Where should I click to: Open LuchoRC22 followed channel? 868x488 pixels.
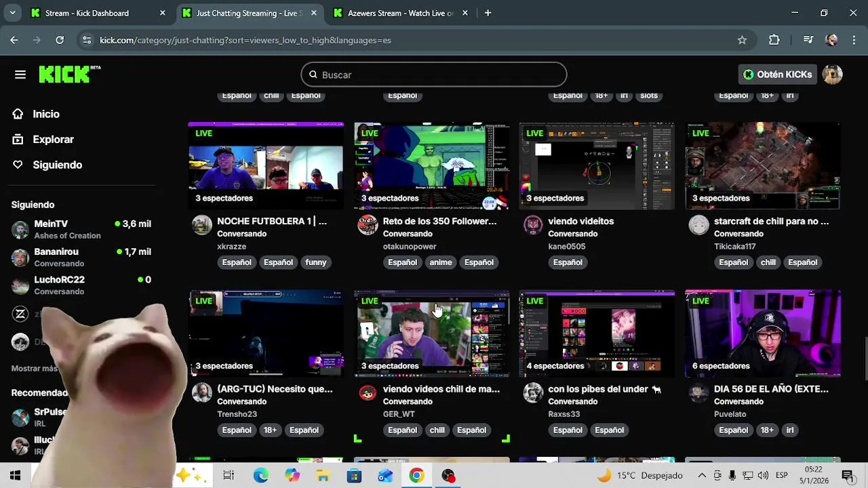coord(81,285)
